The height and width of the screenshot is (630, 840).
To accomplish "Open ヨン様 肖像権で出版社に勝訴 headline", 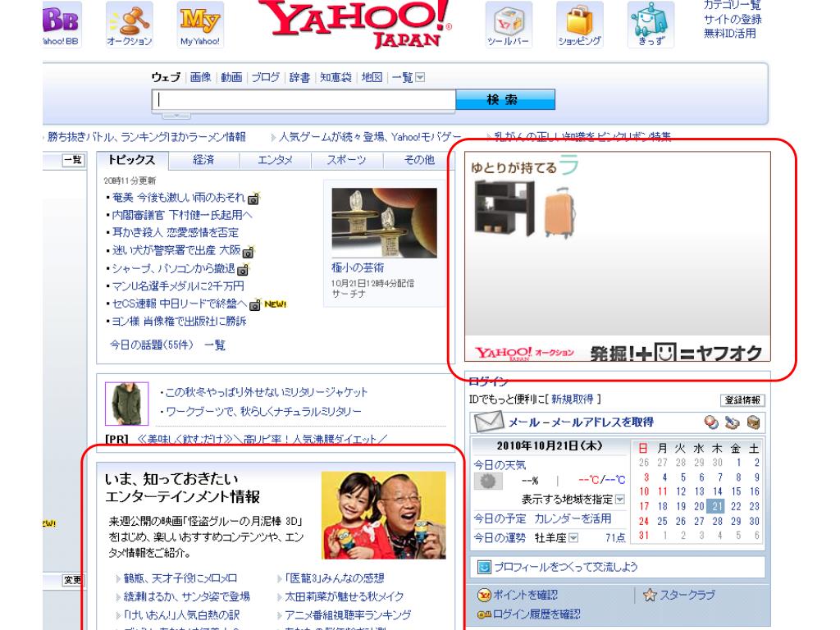I will coord(178,322).
